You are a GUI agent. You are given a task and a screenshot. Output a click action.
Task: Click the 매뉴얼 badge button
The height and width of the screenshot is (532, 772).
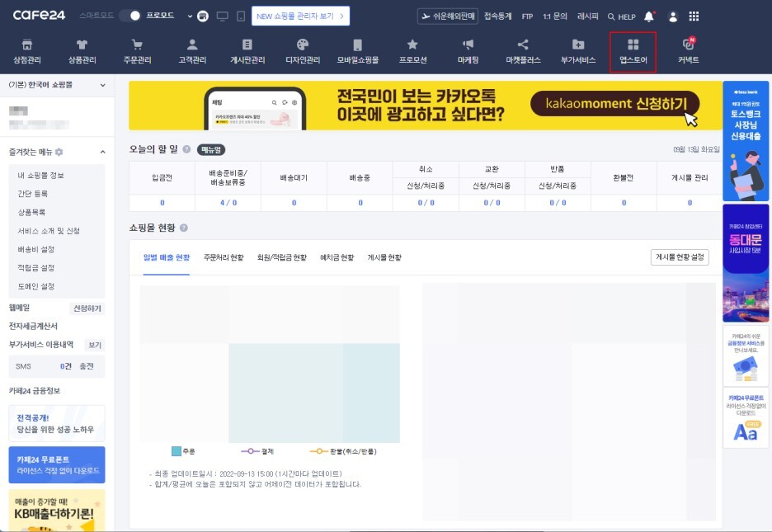coord(210,149)
